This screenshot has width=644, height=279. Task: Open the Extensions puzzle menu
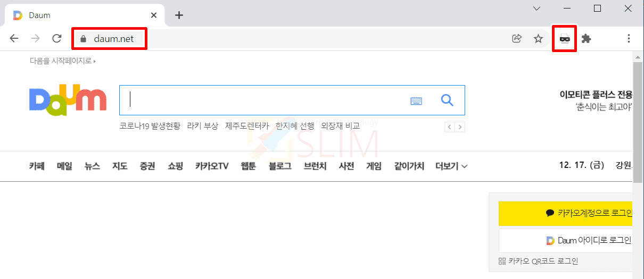[587, 38]
